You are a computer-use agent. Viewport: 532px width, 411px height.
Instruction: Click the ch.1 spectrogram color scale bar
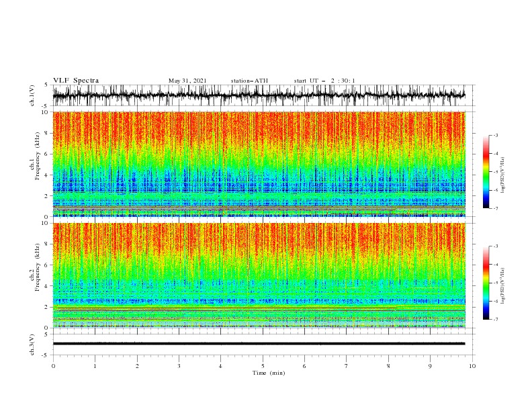[486, 172]
